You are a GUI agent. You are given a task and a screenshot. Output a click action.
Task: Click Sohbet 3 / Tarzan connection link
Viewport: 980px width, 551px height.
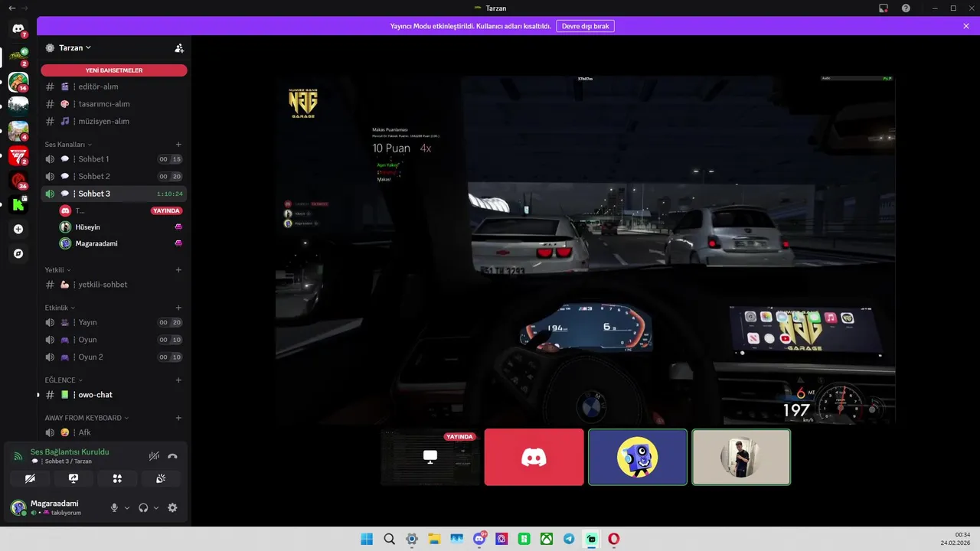tap(62, 461)
